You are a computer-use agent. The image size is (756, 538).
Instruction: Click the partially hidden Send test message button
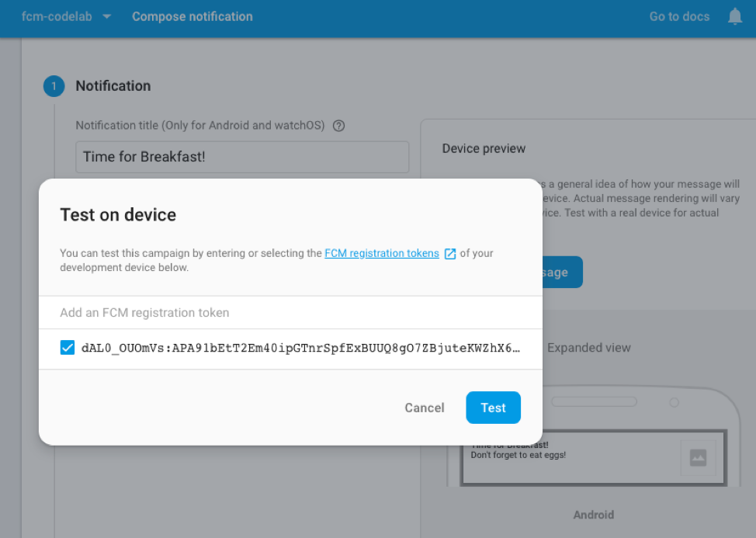pyautogui.click(x=560, y=272)
